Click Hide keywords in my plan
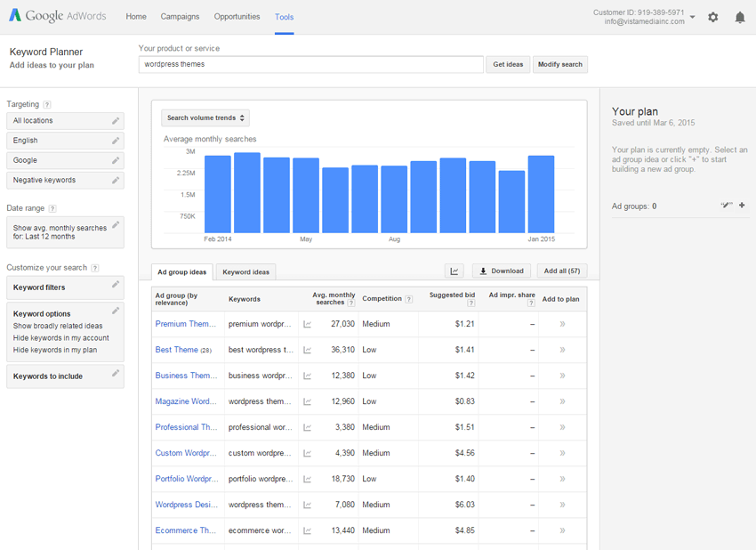Screen dimensions: 756x550 (55, 351)
